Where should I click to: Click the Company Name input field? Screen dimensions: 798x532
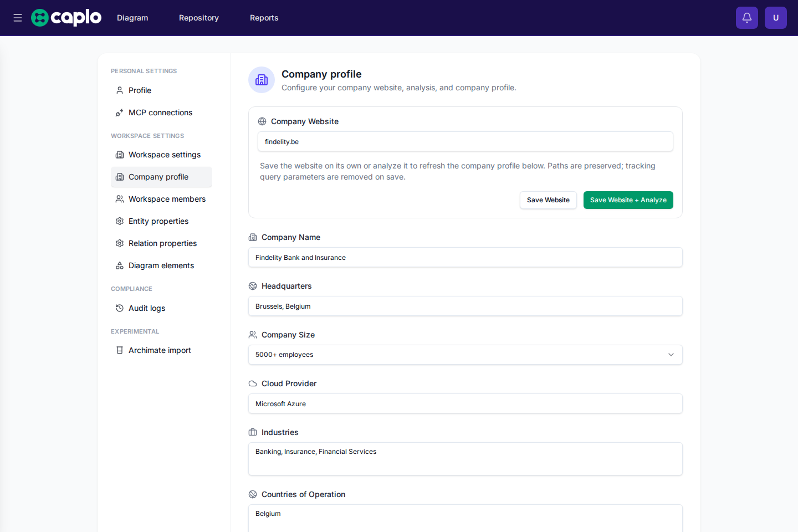465,257
